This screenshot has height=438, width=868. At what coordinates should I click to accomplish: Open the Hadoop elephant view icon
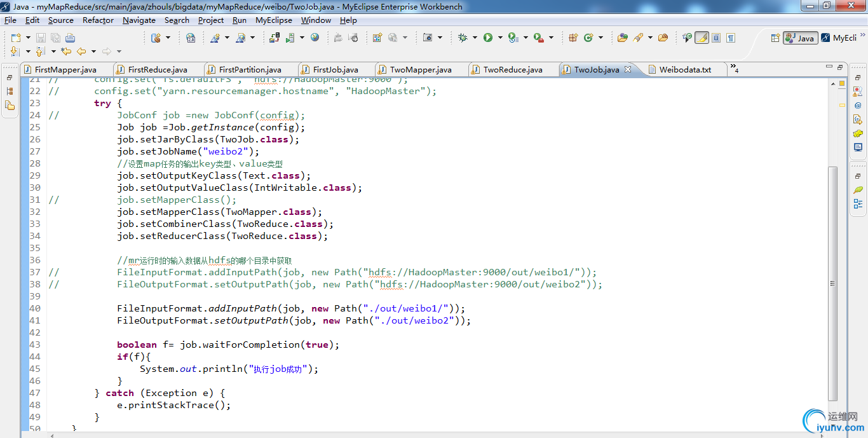[858, 133]
